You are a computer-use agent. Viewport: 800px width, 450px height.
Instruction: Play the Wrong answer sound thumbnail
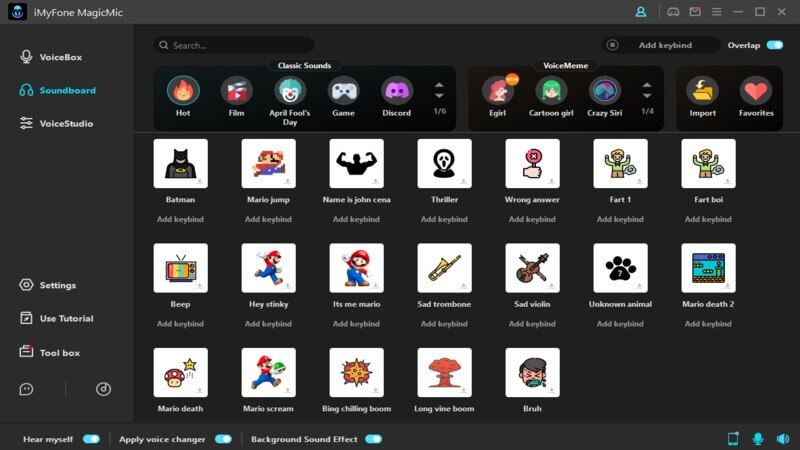click(533, 163)
